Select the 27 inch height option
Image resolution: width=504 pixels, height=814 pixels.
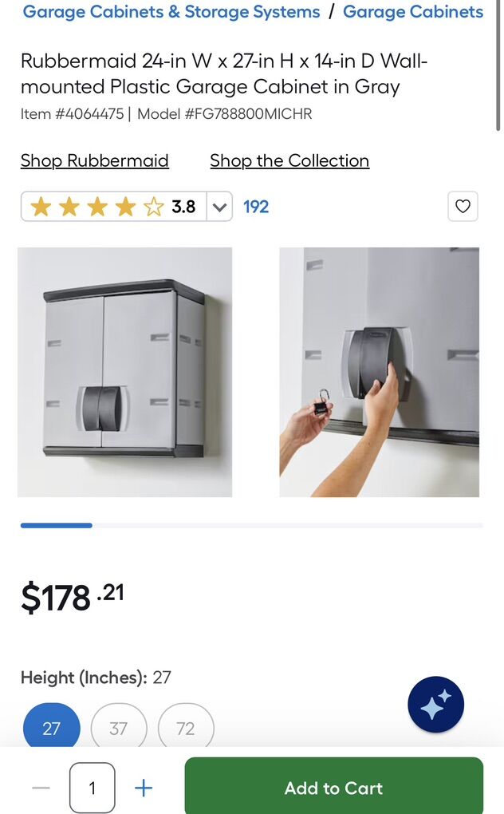click(x=51, y=727)
